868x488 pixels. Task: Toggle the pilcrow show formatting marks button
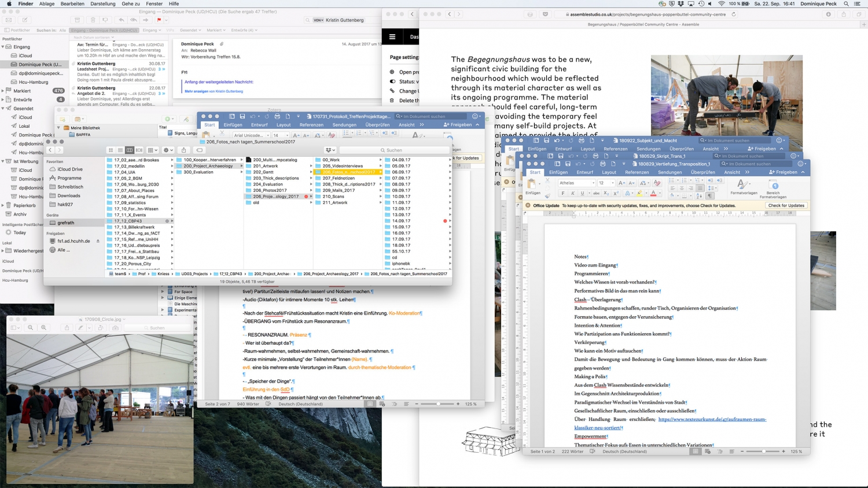tap(709, 196)
